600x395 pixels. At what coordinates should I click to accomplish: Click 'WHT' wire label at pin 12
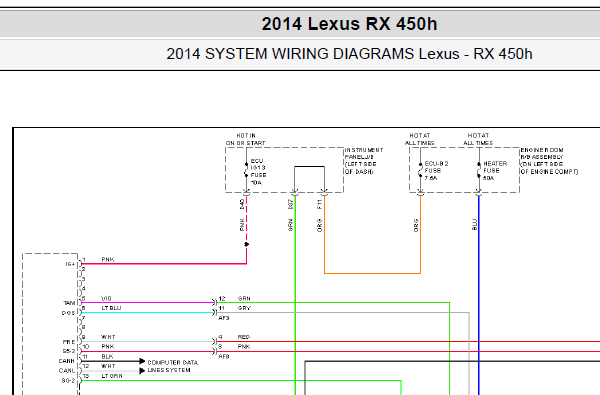pyautogui.click(x=108, y=366)
